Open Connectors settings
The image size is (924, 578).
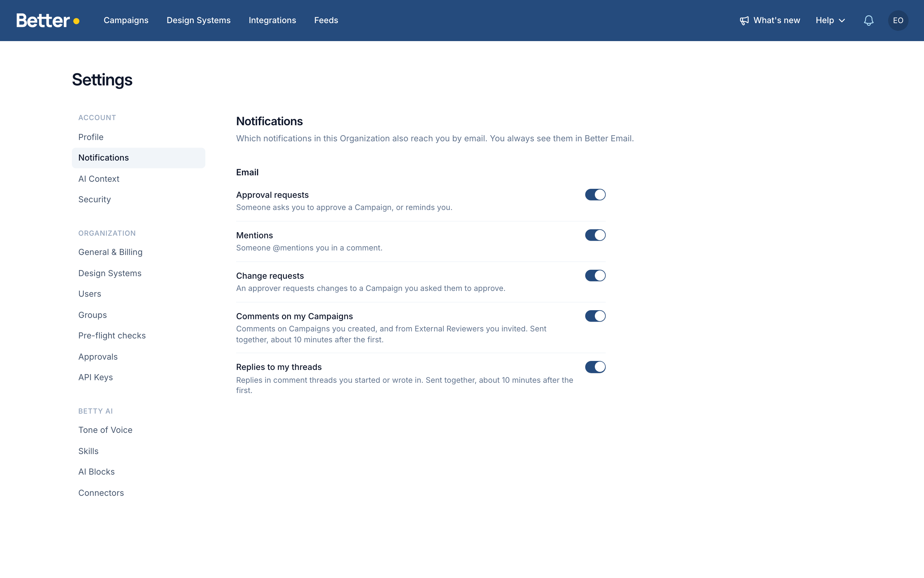click(138, 493)
